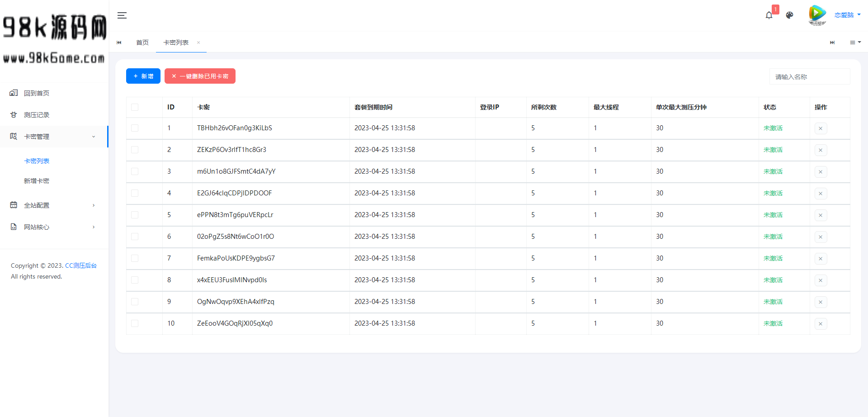Delete the card key in row 1
868x417 pixels.
coord(820,128)
